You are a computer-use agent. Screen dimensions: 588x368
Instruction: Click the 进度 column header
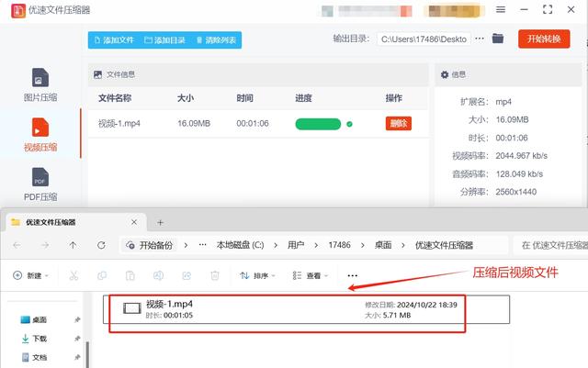pyautogui.click(x=303, y=98)
